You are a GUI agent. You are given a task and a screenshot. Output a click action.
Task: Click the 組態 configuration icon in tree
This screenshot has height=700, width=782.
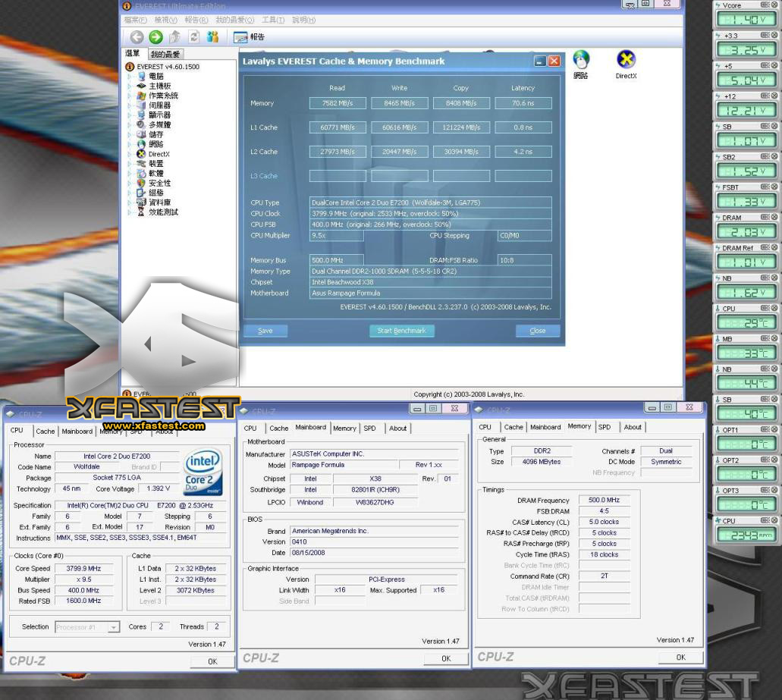[x=142, y=193]
